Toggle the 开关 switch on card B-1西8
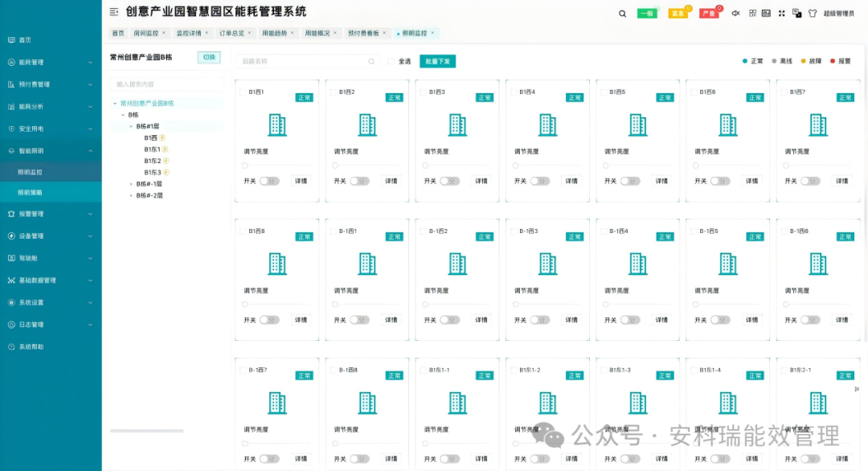Image resolution: width=868 pixels, height=471 pixels. coord(359,459)
